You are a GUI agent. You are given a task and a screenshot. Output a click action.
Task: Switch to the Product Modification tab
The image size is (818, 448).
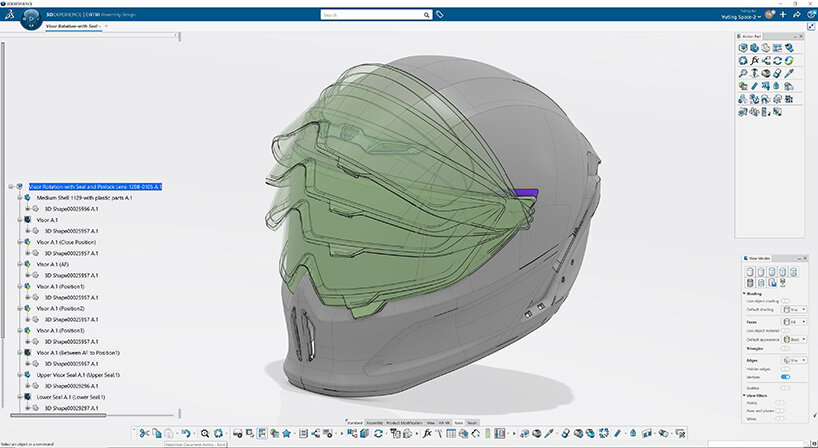click(x=406, y=422)
